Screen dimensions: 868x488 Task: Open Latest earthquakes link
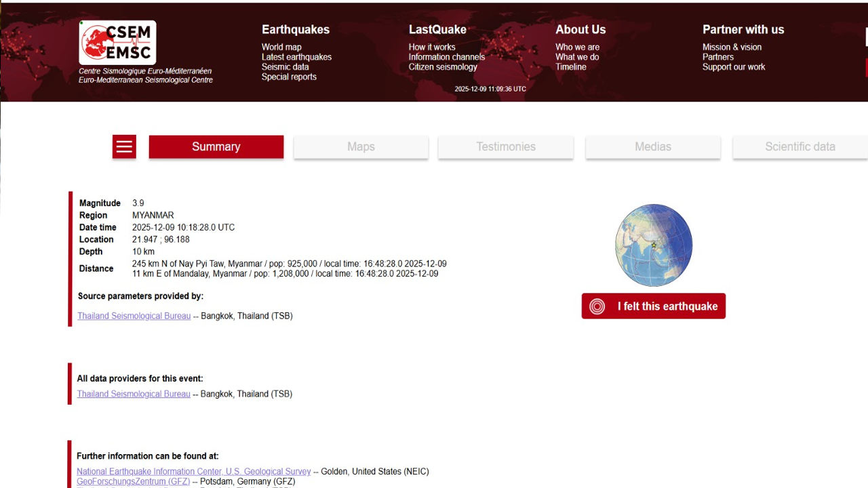[296, 57]
